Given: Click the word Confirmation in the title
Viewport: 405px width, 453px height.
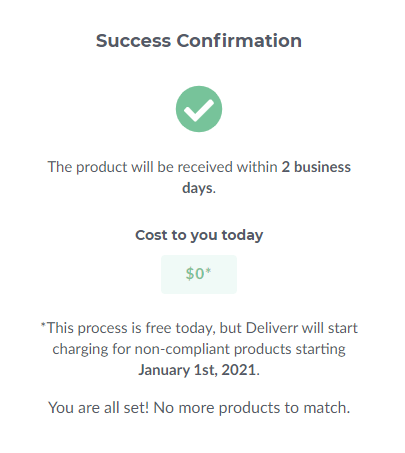Looking at the screenshot, I should tap(239, 41).
